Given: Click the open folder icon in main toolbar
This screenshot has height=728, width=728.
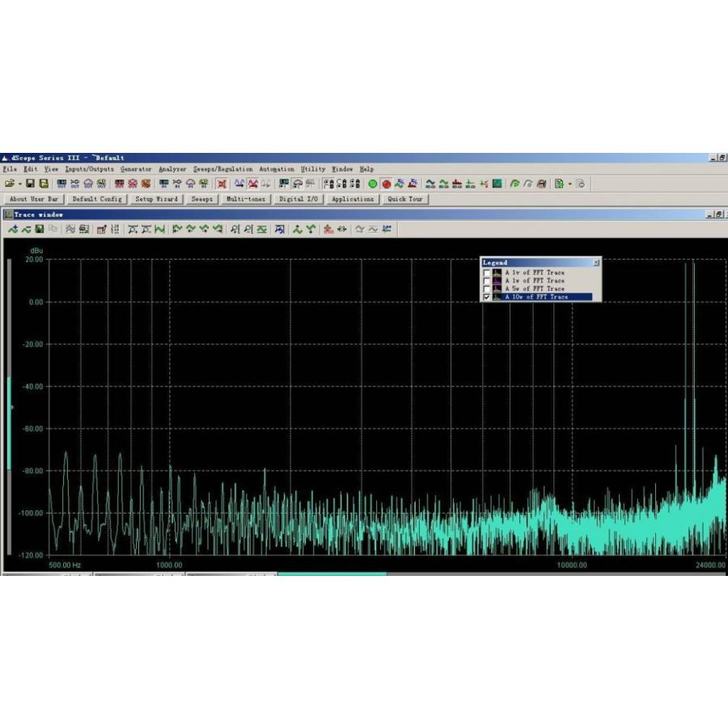Looking at the screenshot, I should (x=10, y=184).
